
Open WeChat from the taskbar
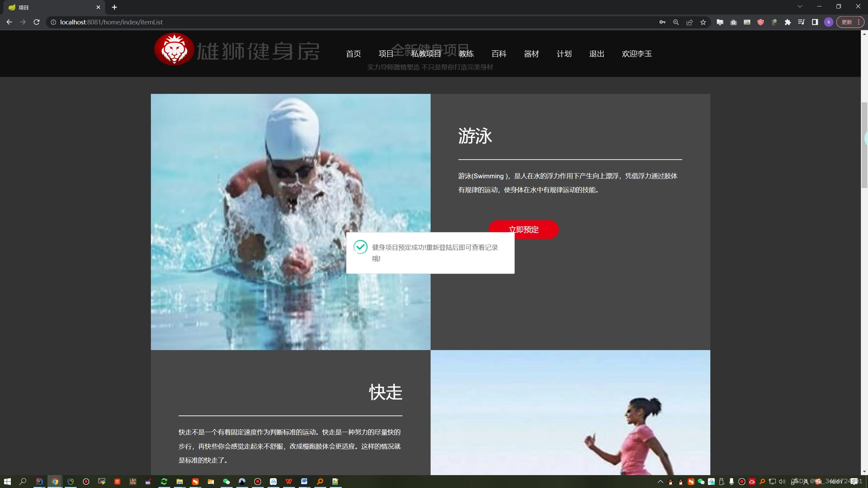tap(226, 481)
